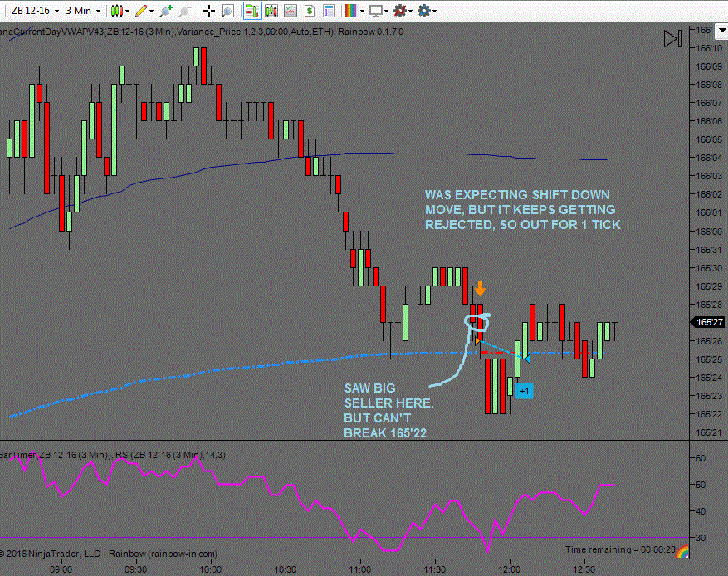Toggle the Chart Trader panel icon
728x576 pixels.
click(252, 11)
